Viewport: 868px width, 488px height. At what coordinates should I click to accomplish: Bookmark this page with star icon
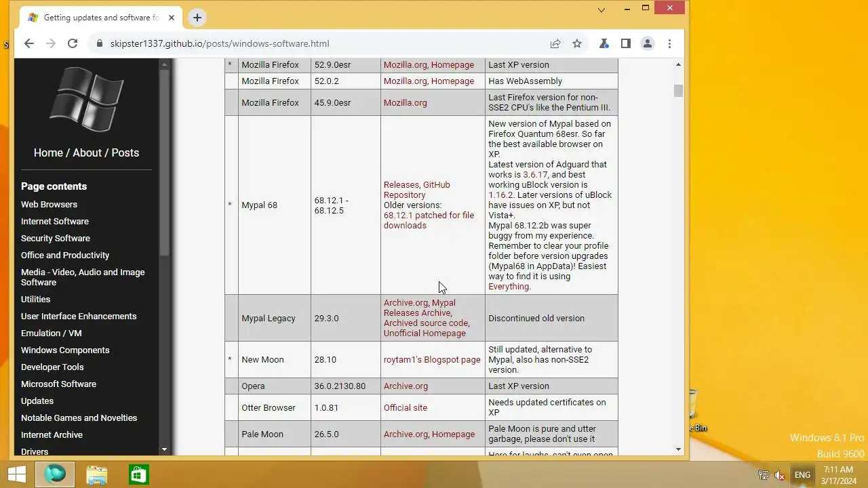click(577, 43)
